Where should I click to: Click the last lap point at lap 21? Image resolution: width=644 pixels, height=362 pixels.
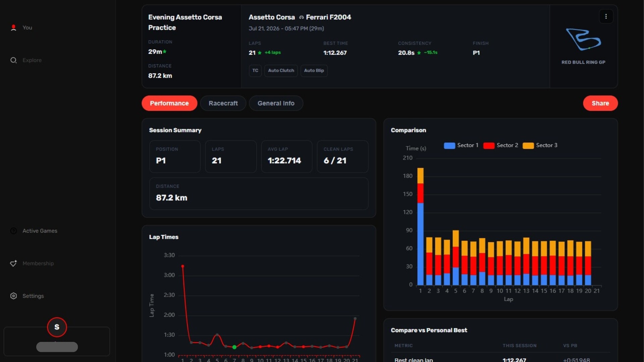tap(355, 318)
